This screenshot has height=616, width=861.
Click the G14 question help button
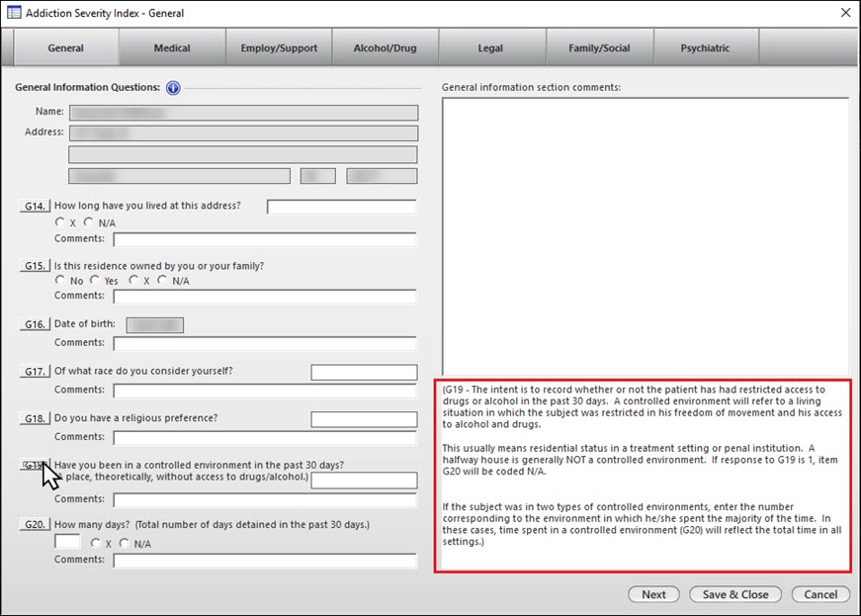[35, 207]
